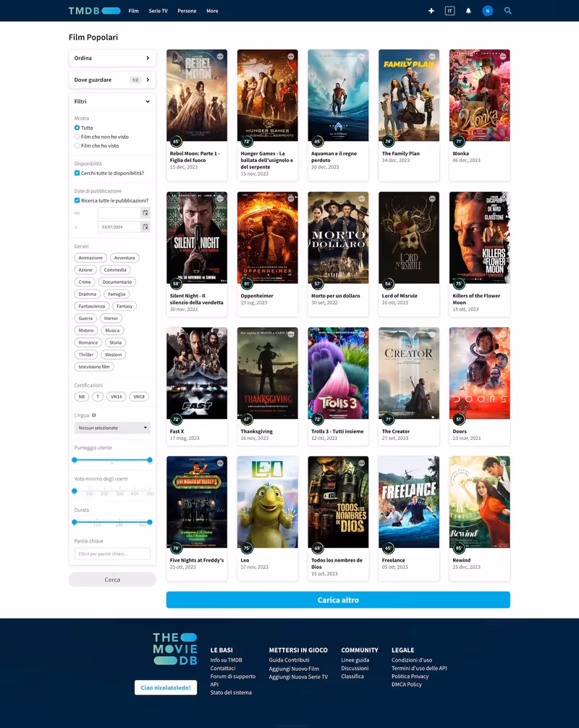Open the Trolls 3 poster
This screenshot has height=728, width=579.
pyautogui.click(x=338, y=373)
